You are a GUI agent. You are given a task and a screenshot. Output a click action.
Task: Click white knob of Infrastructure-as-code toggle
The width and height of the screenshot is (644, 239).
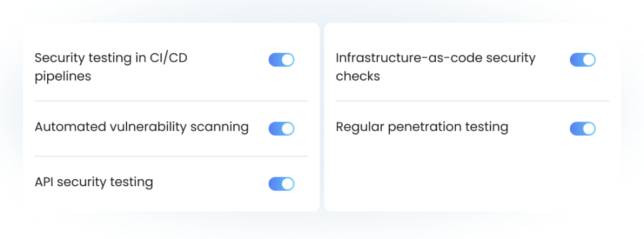coord(589,60)
